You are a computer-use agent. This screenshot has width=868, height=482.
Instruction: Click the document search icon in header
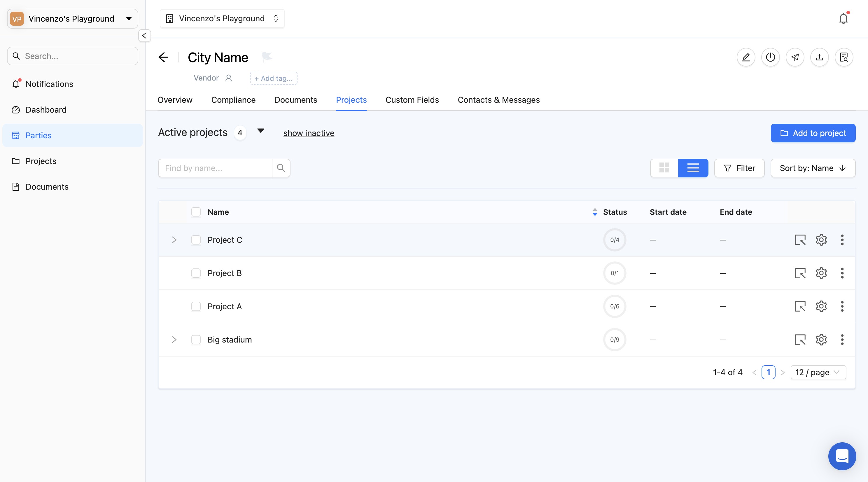[844, 57]
